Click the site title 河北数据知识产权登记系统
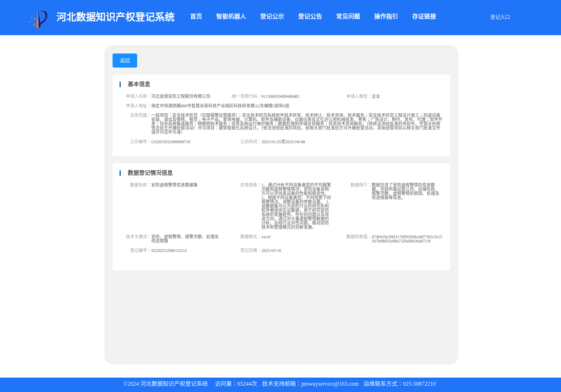Screen dimensions: 561x392 (x=115, y=17)
